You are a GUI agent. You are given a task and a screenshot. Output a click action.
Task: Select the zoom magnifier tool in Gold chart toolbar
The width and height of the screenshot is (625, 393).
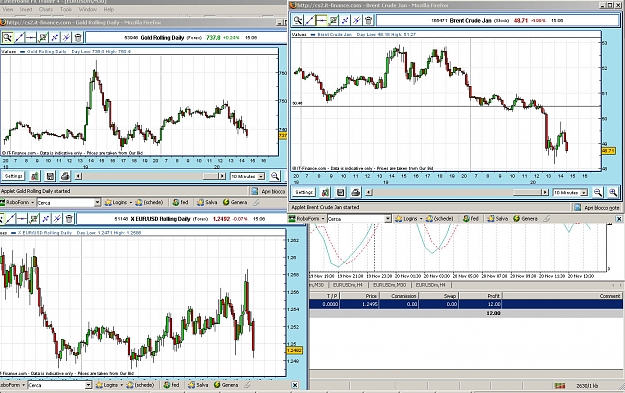(x=7, y=38)
